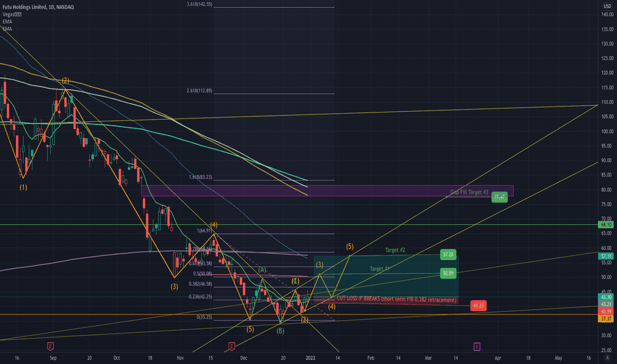This screenshot has height=364, width=617.
Task: Click the green (A) wave label
Action: click(262, 270)
